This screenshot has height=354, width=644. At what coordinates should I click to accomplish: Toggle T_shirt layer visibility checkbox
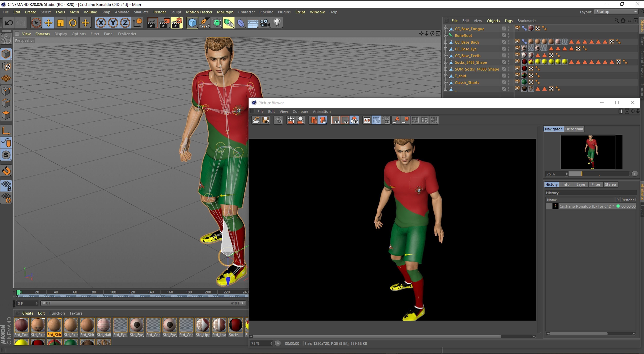pos(504,76)
